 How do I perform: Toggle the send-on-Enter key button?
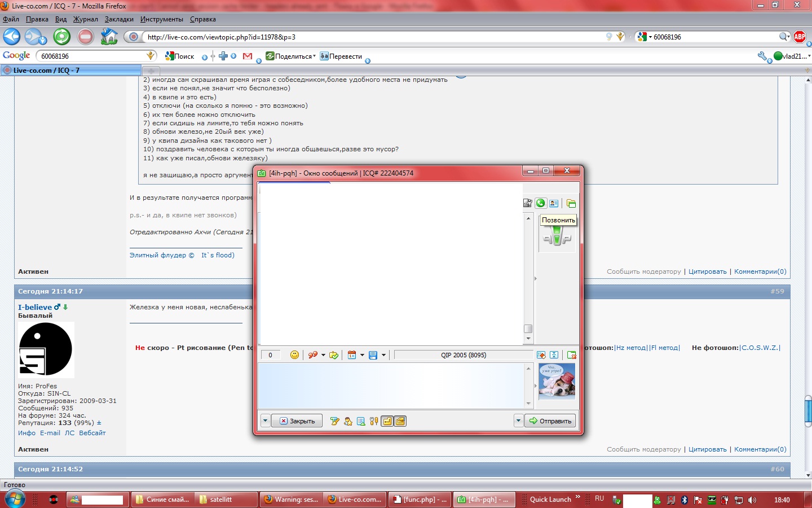(387, 421)
